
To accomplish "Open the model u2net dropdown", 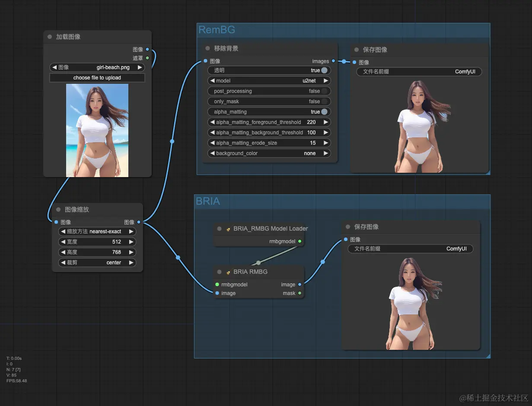I will tap(269, 80).
